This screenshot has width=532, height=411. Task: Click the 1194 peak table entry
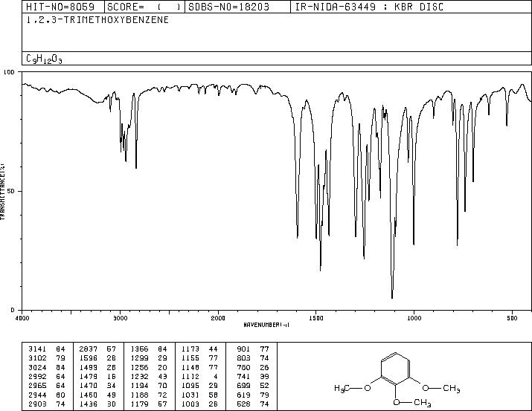(149, 386)
